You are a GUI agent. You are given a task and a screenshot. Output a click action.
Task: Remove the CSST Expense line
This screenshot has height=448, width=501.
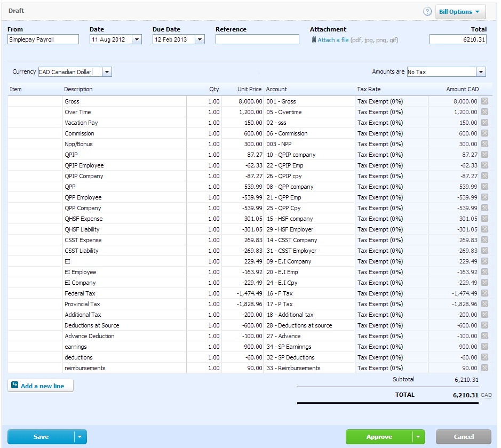[x=484, y=240]
